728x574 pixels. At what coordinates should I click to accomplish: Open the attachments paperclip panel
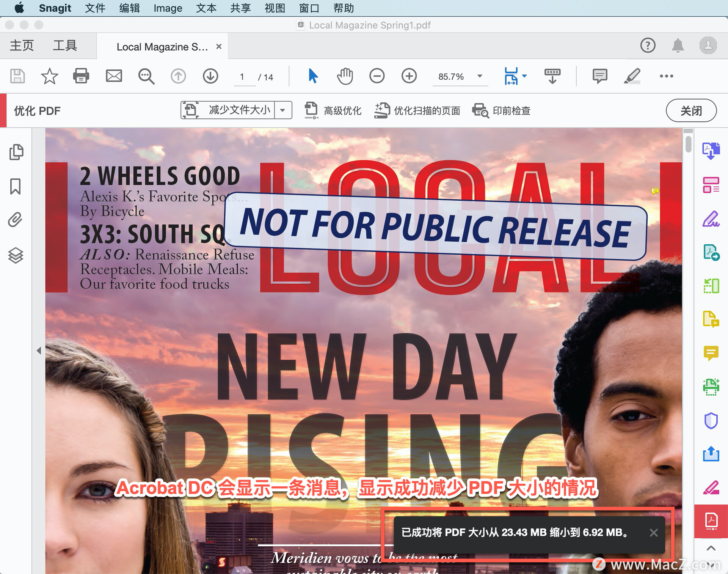click(x=16, y=220)
